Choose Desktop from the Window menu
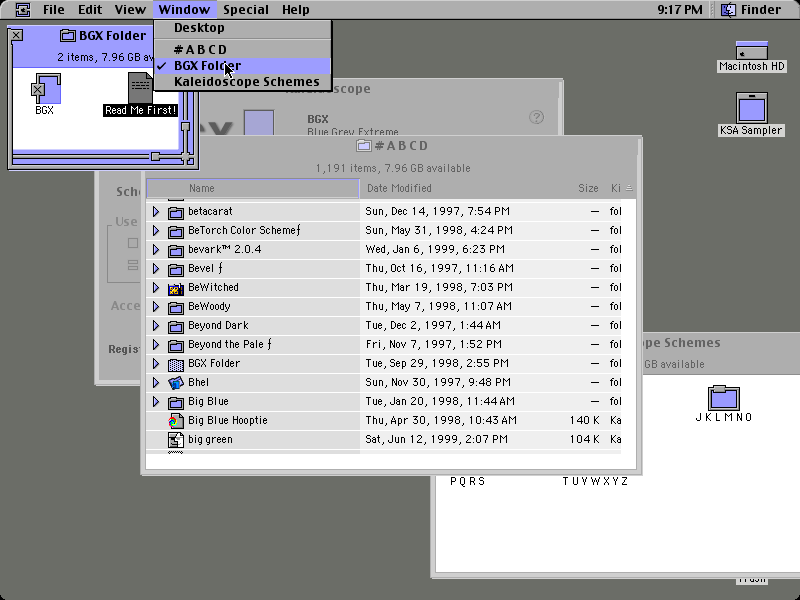Screen dimensions: 800x600 tap(242, 28)
